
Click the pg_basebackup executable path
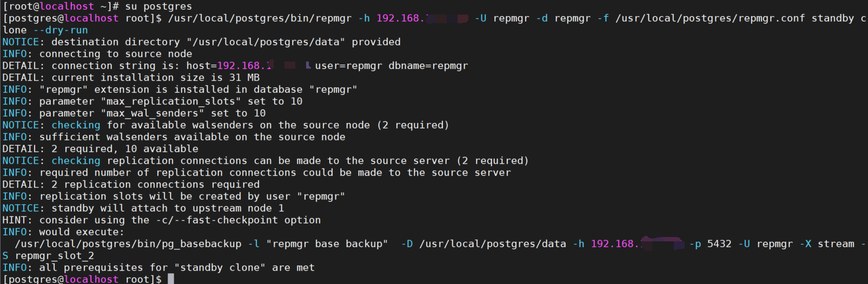tap(128, 244)
